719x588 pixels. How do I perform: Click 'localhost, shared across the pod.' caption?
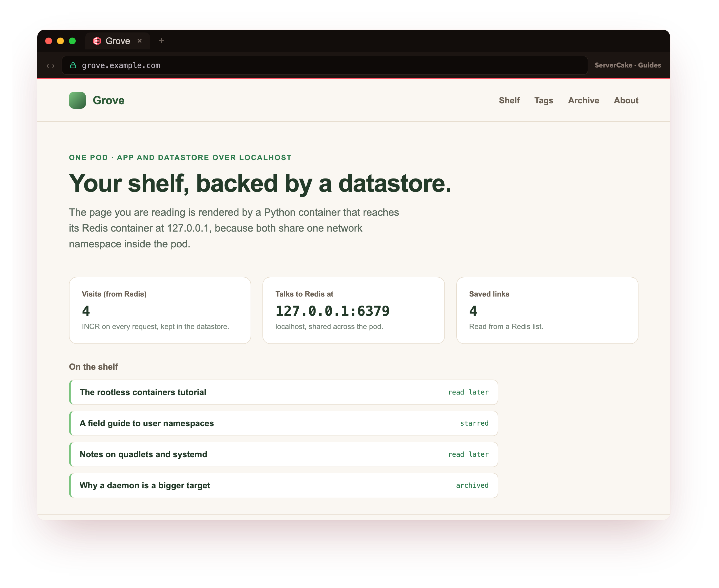[x=329, y=326]
